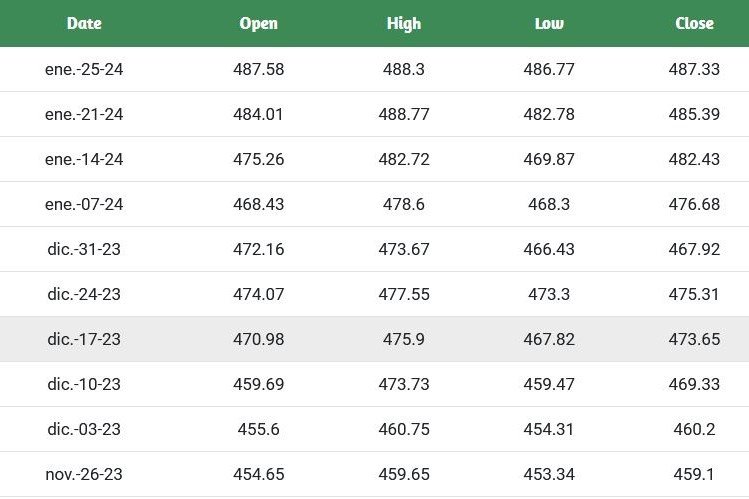Viewport: 749px width, 499px height.
Task: Select Low value 469.87
Action: tap(549, 159)
